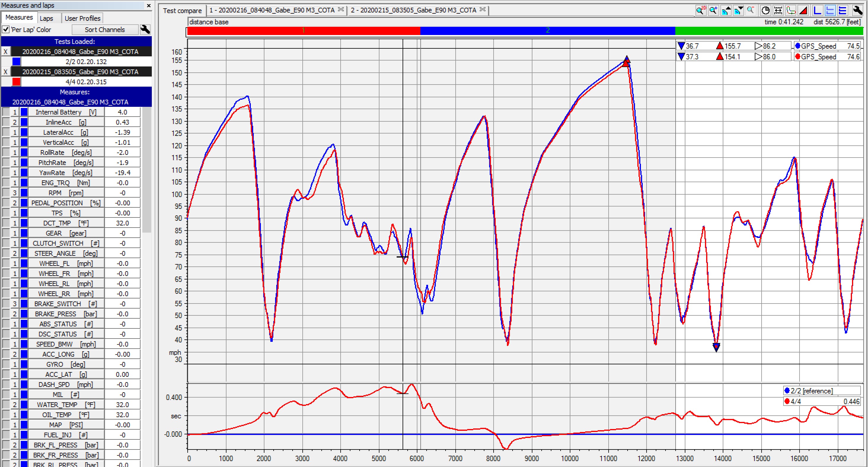Check the LateralAcc channel box

(x=6, y=132)
